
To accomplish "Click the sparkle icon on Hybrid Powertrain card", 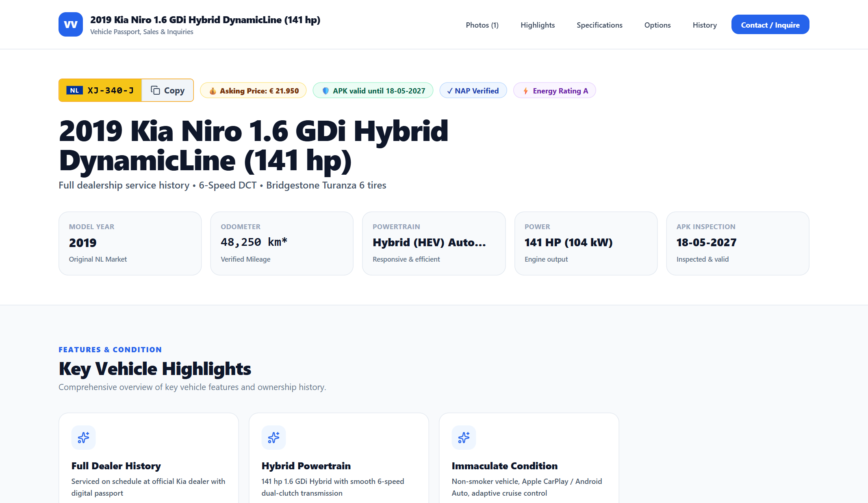I will click(x=274, y=438).
